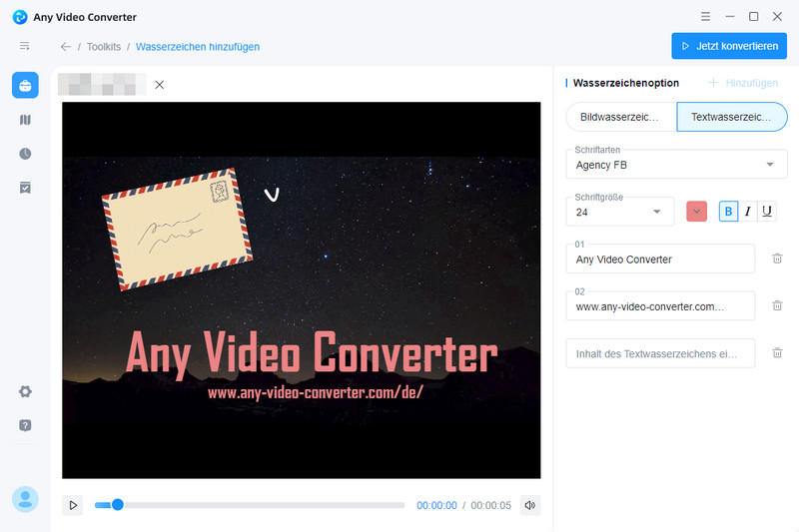The height and width of the screenshot is (532, 799).
Task: Go back using the left arrow
Action: coord(65,47)
